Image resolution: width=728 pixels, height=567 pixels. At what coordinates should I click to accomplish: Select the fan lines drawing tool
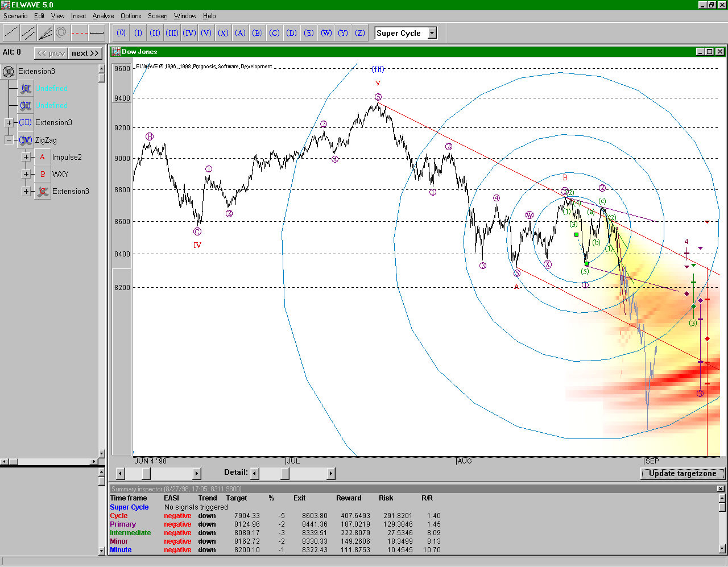coord(45,33)
